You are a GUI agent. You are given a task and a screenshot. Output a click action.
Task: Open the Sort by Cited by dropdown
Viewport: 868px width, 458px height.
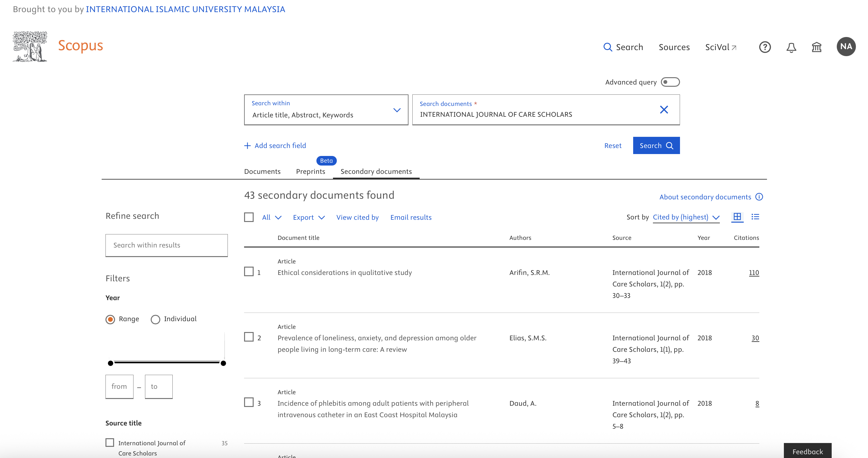click(686, 218)
